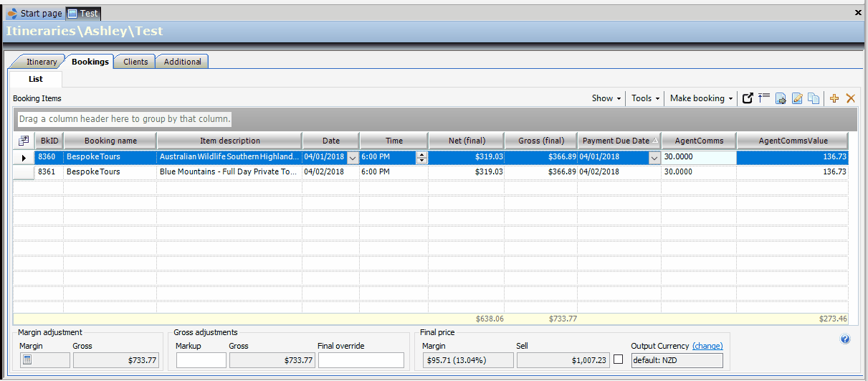Click the move-up sort lines icon

(764, 98)
